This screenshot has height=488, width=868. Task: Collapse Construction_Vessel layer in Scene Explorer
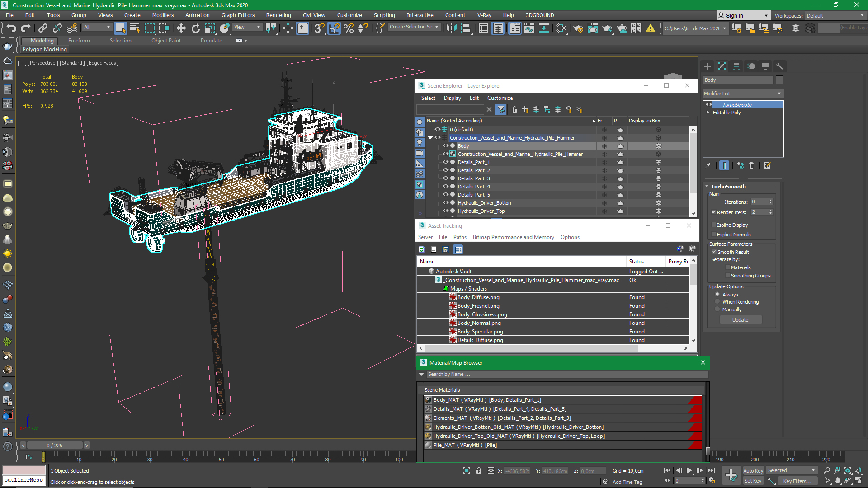(430, 138)
